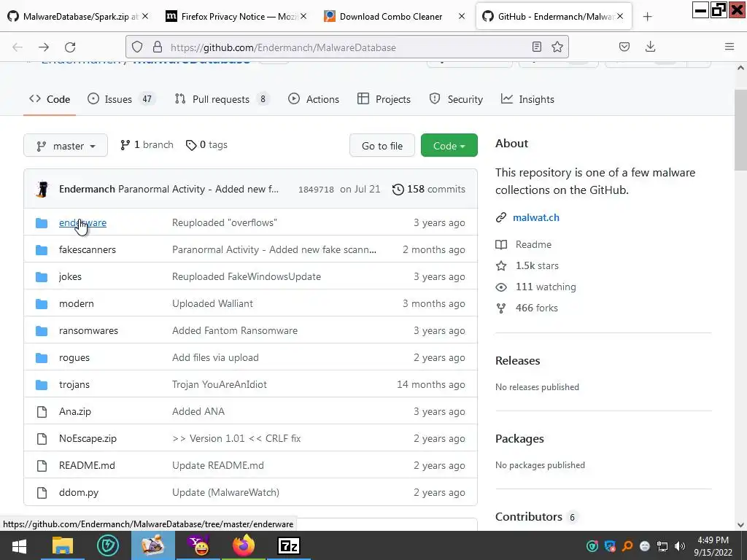The height and width of the screenshot is (560, 747).
Task: Open the Code repository tab
Action: coord(50,99)
